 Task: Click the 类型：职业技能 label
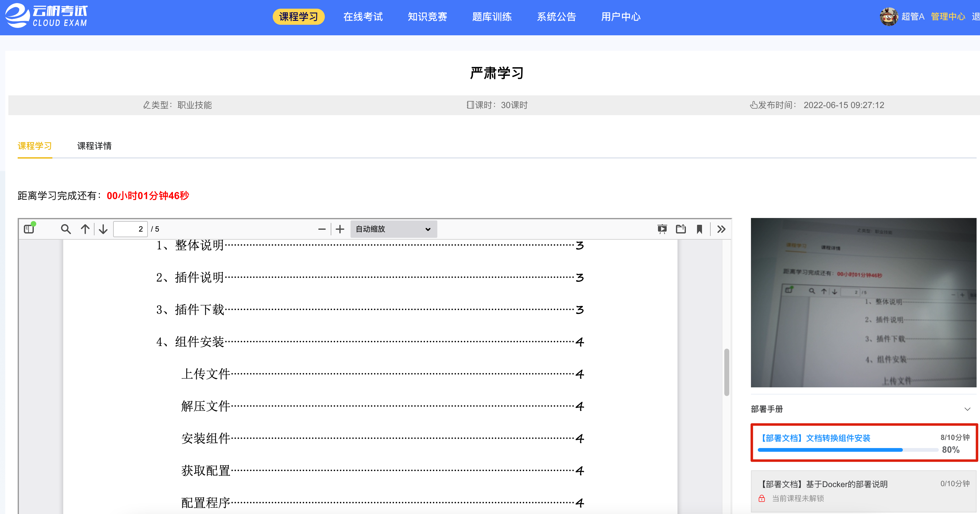point(178,105)
